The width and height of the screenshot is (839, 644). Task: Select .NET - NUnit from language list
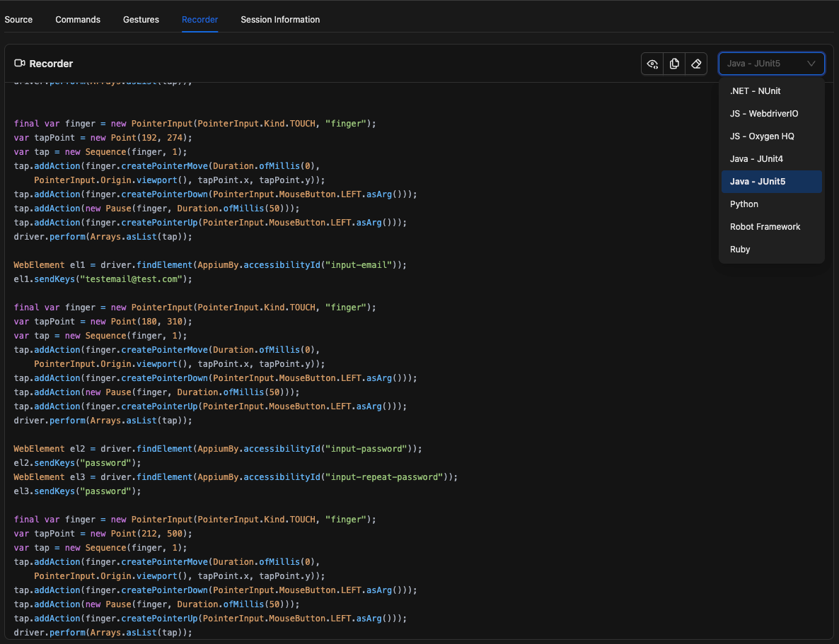[755, 90]
